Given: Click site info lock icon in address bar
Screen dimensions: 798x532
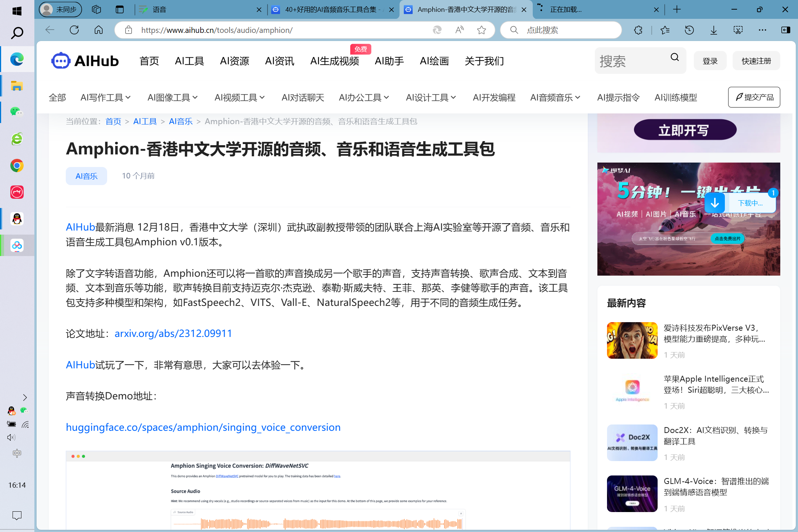Looking at the screenshot, I should click(x=129, y=30).
